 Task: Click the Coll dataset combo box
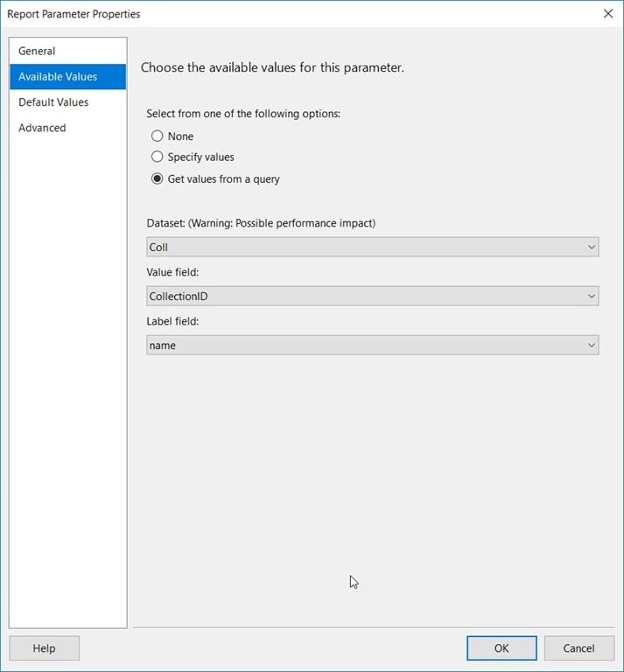[373, 248]
